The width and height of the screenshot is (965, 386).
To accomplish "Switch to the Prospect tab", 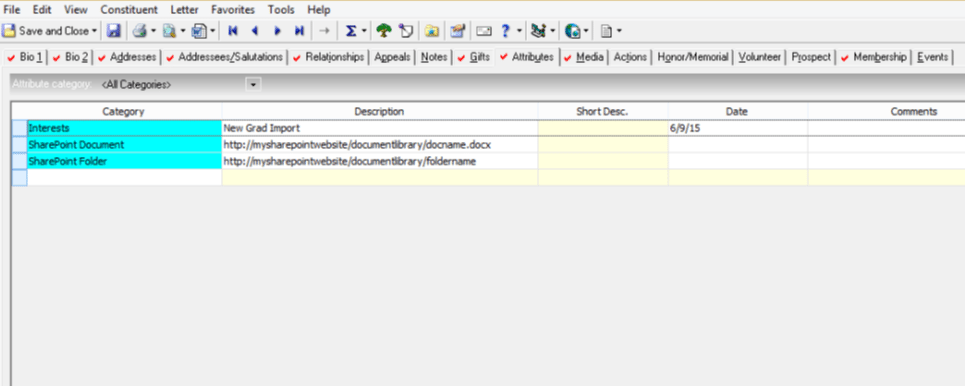I will tap(811, 57).
